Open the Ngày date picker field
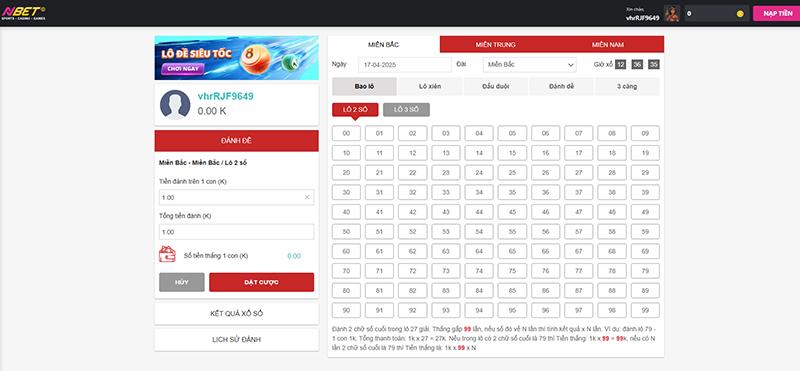Screen dimensions: 800x371 [405, 65]
